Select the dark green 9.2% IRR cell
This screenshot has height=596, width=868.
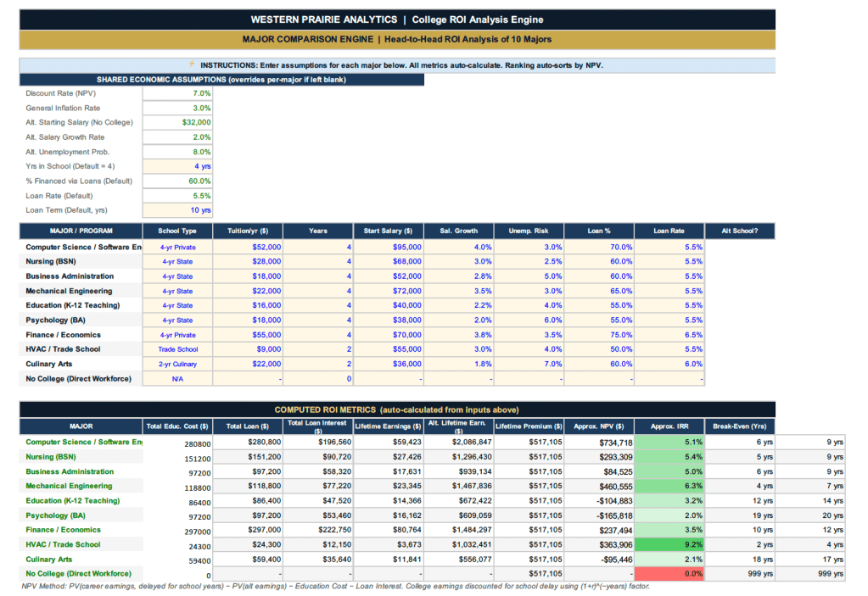[669, 545]
